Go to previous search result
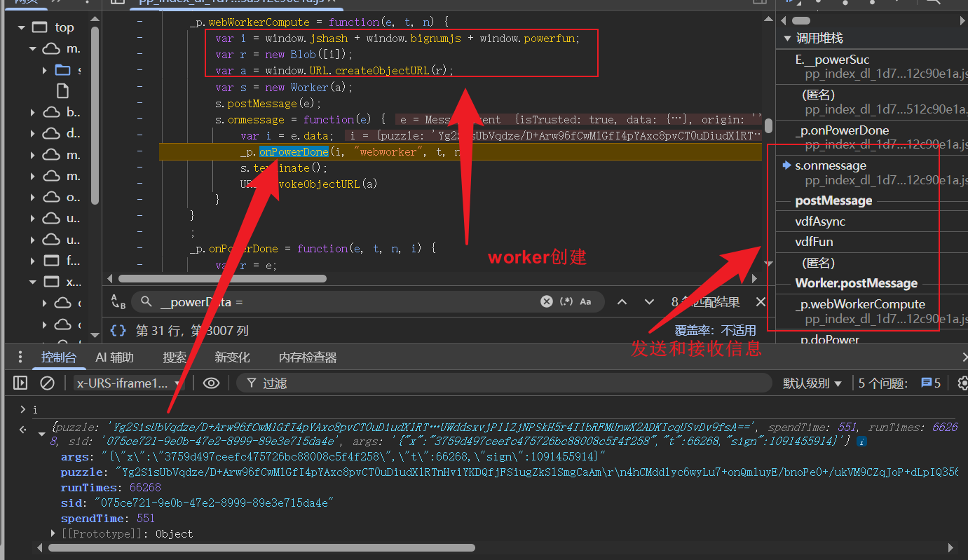Screen dimensions: 968x560 (x=622, y=302)
